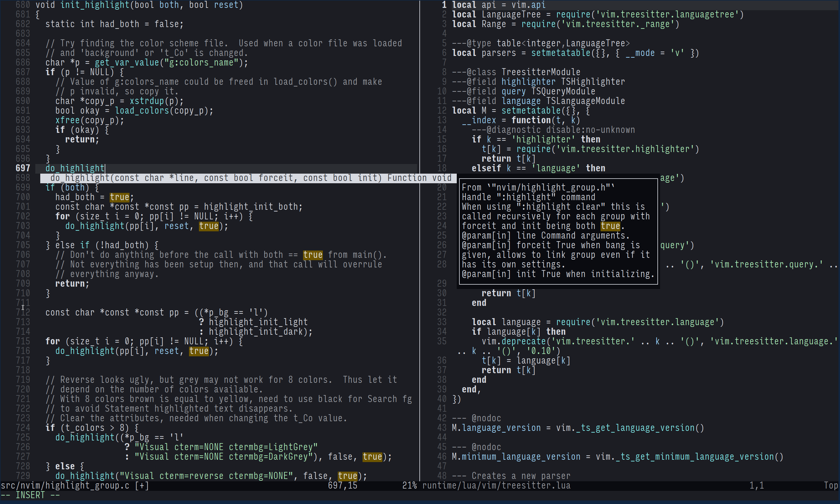The height and width of the screenshot is (504, 840).
Task: Click the 697,15 cursor position indicator
Action: [x=342, y=486]
